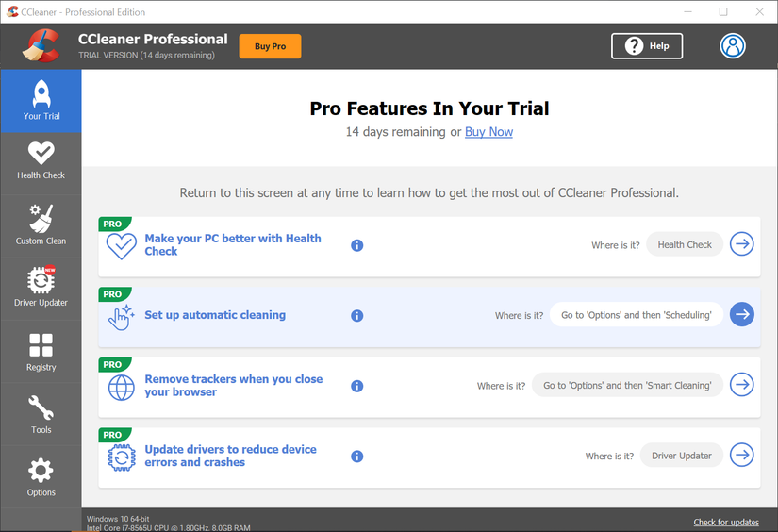Follow the Buy Now link

[x=488, y=132]
